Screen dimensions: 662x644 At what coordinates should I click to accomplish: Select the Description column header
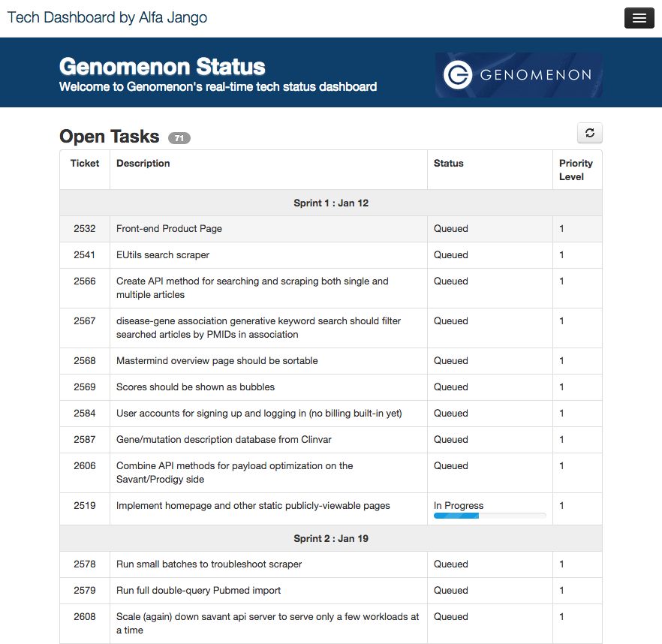(x=143, y=164)
